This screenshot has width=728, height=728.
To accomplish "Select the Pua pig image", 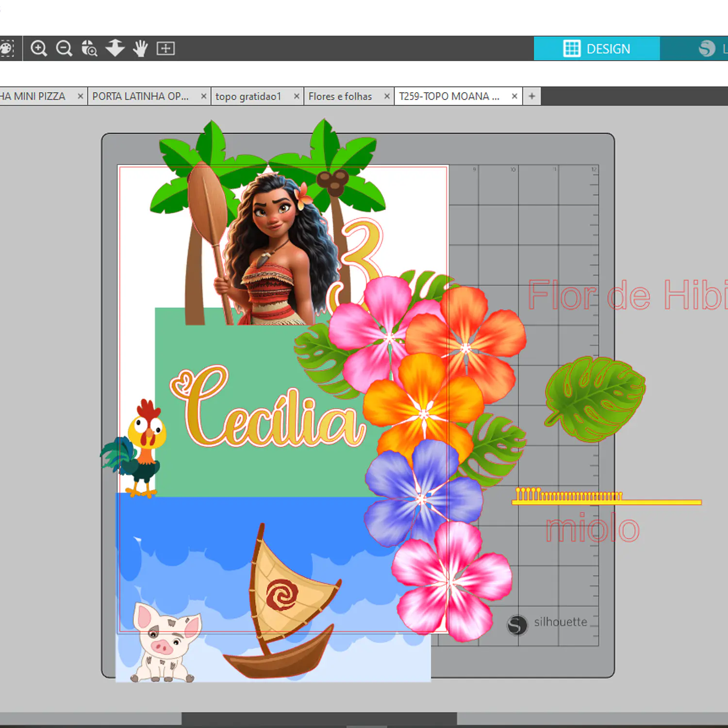I will (165, 642).
